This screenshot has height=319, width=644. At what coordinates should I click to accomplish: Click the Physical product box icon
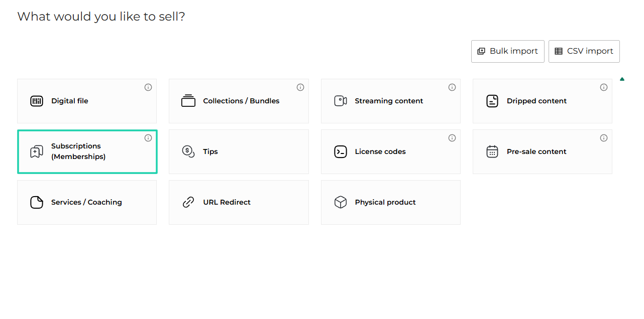(x=341, y=202)
